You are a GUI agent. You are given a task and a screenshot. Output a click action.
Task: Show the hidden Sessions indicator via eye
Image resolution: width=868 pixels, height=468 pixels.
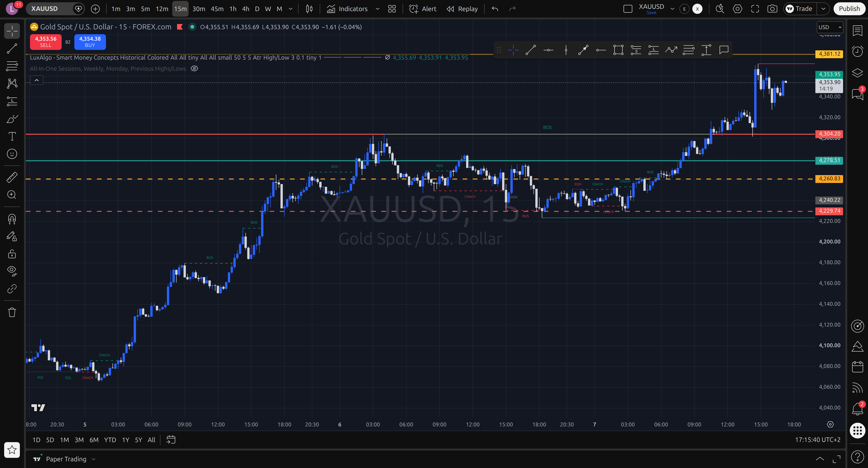coord(194,68)
